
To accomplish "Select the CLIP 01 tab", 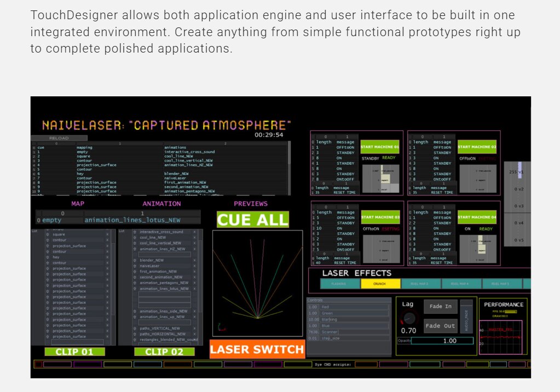I will 75,351.
